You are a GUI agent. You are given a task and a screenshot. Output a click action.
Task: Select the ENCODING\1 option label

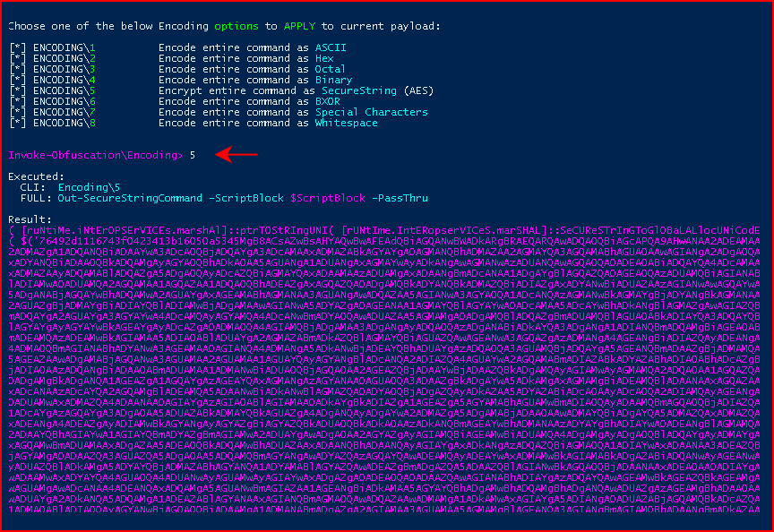(64, 47)
